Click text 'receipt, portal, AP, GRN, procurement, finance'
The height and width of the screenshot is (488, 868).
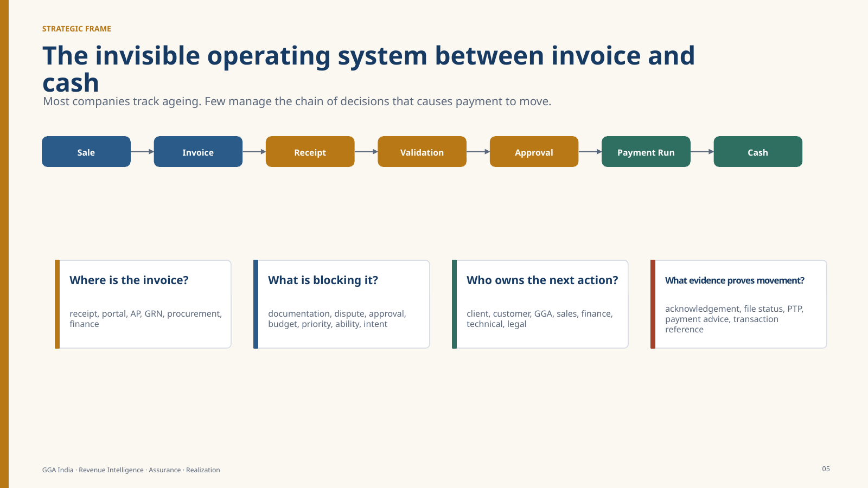click(145, 319)
